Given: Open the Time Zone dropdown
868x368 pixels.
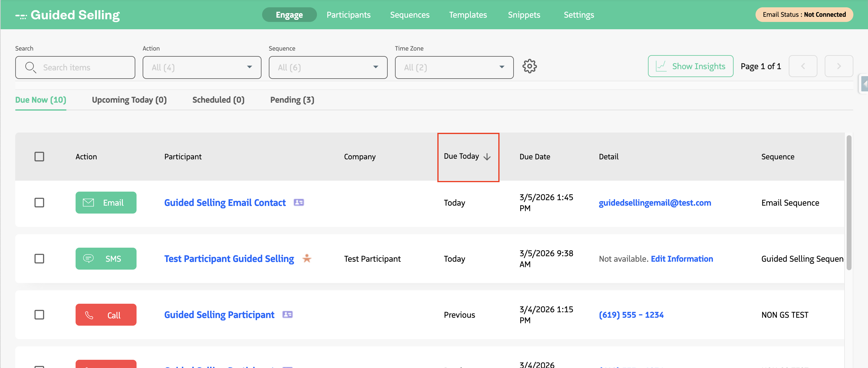Looking at the screenshot, I should click(454, 67).
